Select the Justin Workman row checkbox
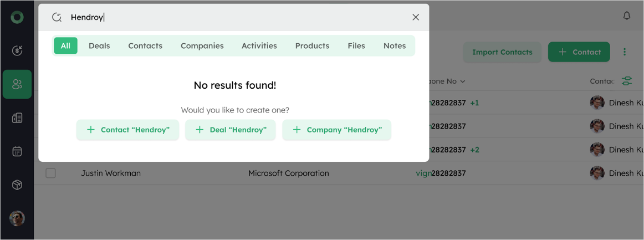The width and height of the screenshot is (644, 240). [x=50, y=173]
